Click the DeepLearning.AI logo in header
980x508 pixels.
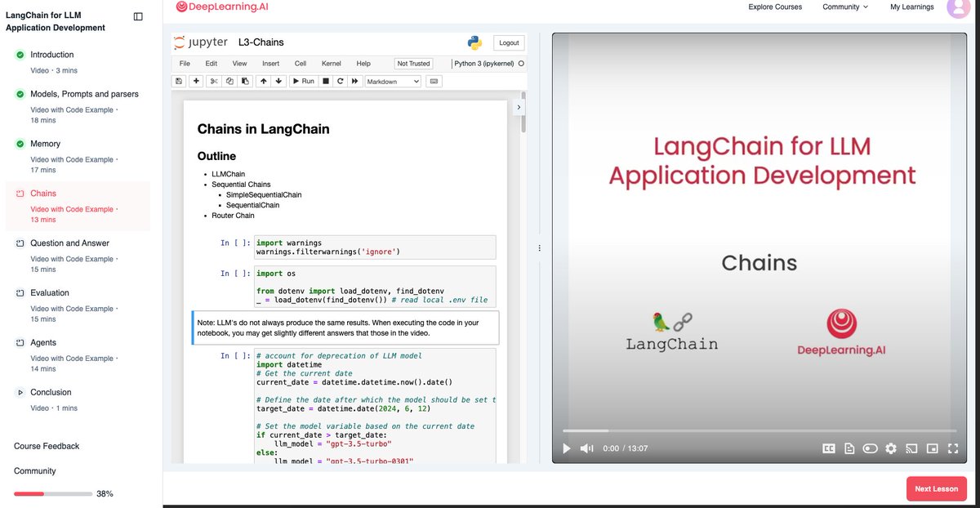tap(221, 7)
